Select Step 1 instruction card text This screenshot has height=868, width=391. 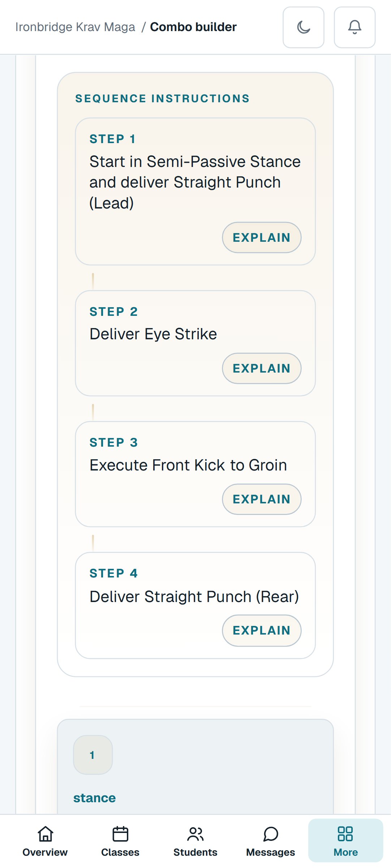click(195, 182)
